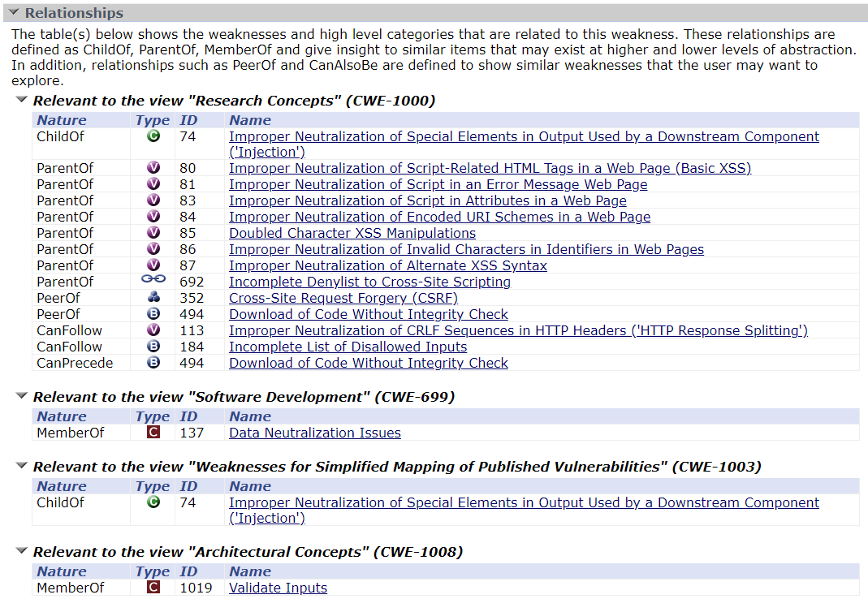Click the Variant icon for ID 86
The width and height of the screenshot is (868, 599).
(x=153, y=248)
